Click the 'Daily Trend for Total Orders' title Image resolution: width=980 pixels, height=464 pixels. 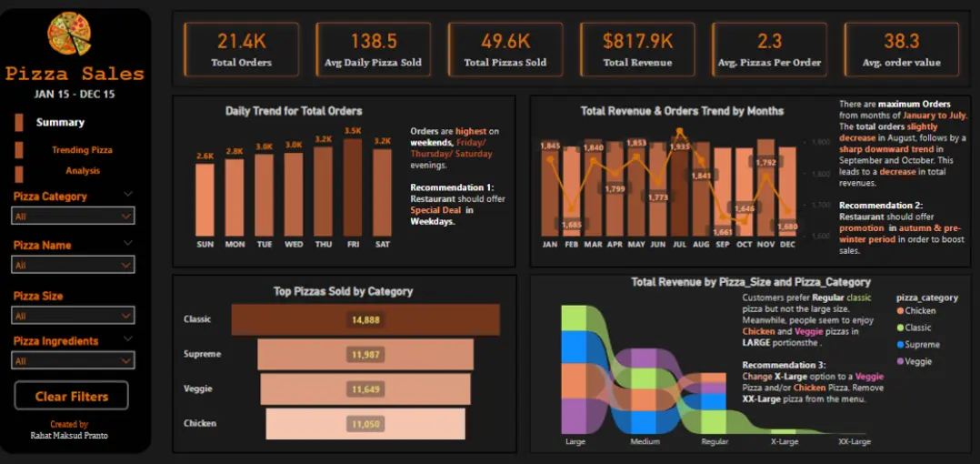[294, 111]
